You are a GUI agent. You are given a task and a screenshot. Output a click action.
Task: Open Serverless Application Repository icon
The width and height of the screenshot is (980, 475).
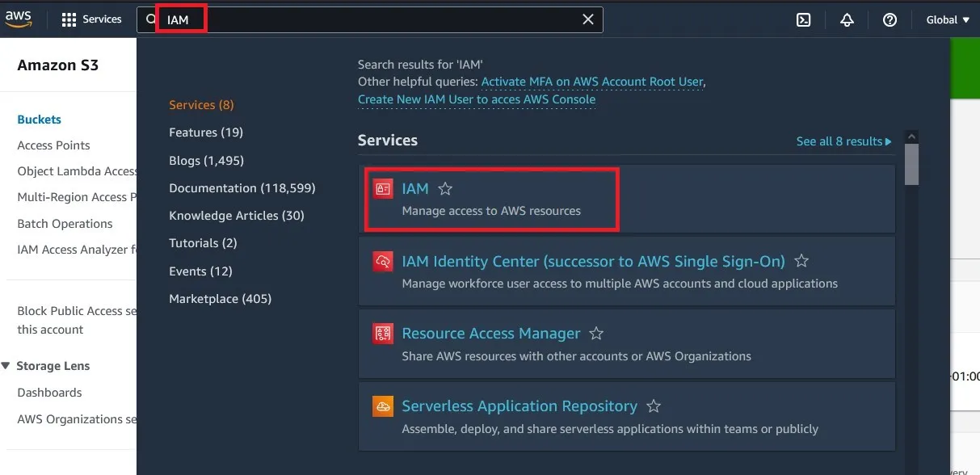(383, 406)
